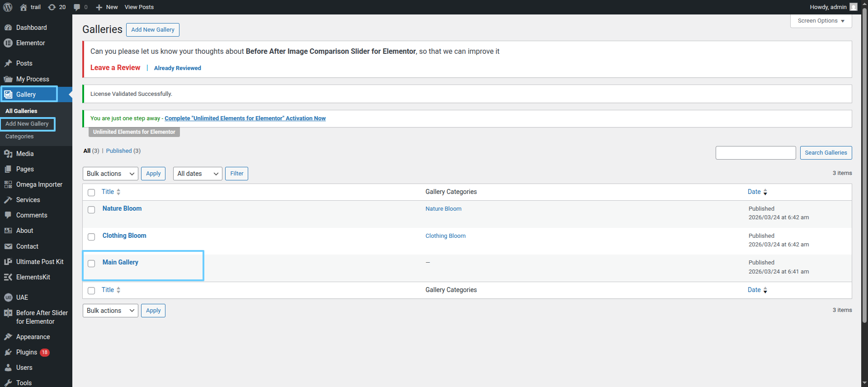Open Categories in the Gallery submenu
This screenshot has height=387, width=868.
point(19,137)
